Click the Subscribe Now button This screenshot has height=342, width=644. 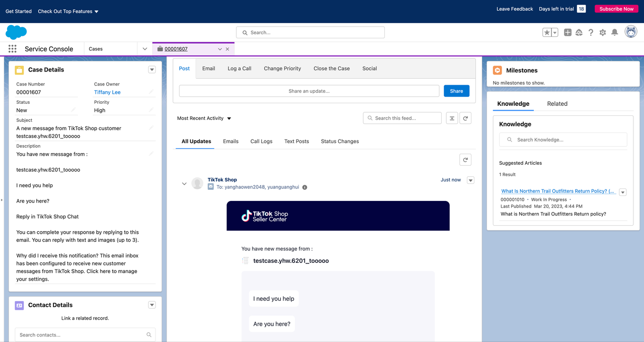click(616, 9)
